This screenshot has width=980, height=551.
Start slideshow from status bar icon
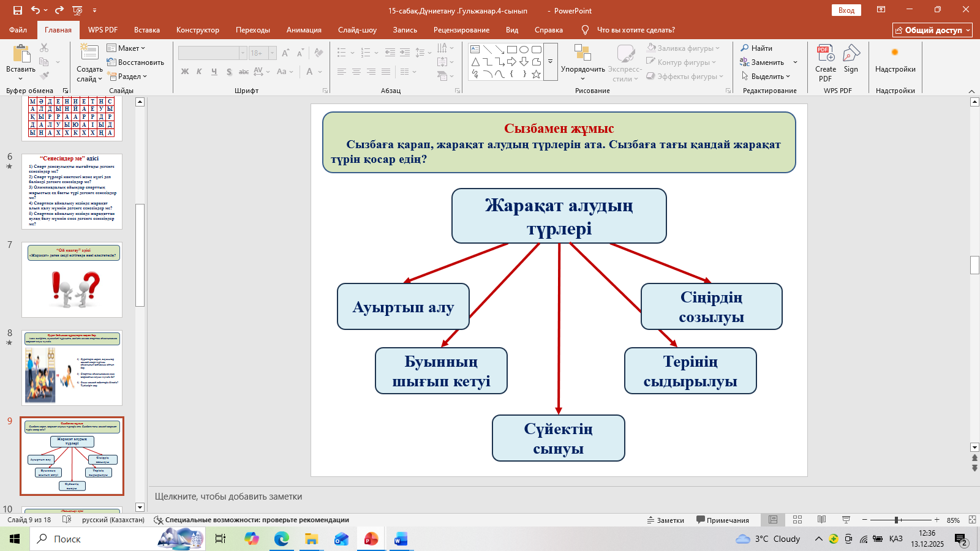[846, 520]
